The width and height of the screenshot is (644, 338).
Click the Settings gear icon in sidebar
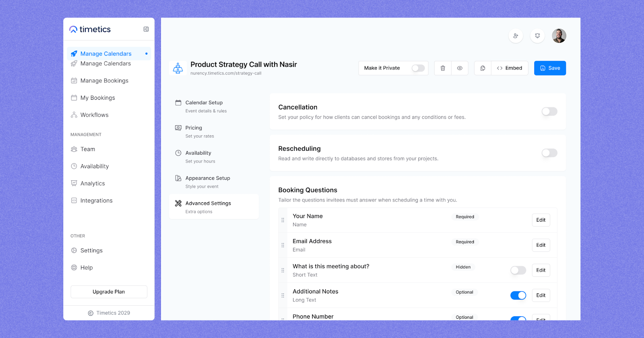point(74,250)
